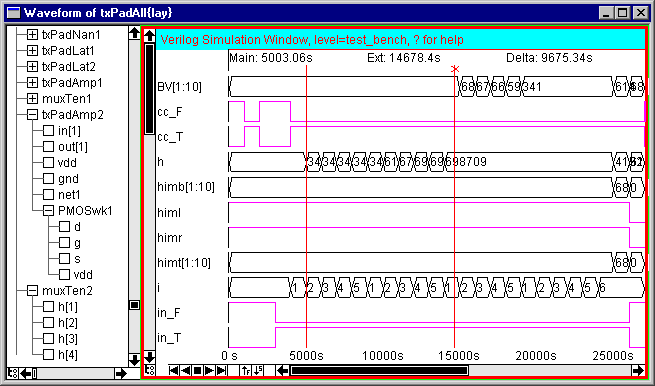Check the PMOSwk1 d terminal box
Screen dimensions: 655x386
[x=64, y=227]
